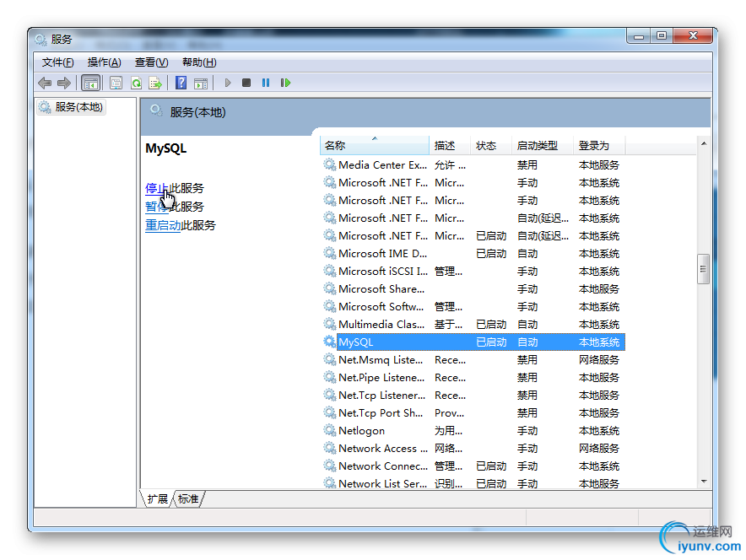Export list using the toolbar export icon

tap(155, 83)
